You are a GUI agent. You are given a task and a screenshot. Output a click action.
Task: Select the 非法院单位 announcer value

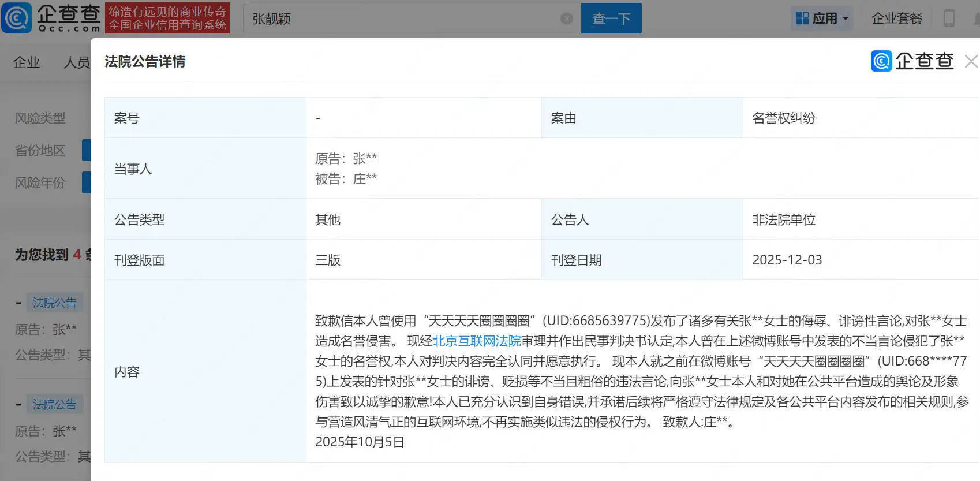pyautogui.click(x=783, y=220)
